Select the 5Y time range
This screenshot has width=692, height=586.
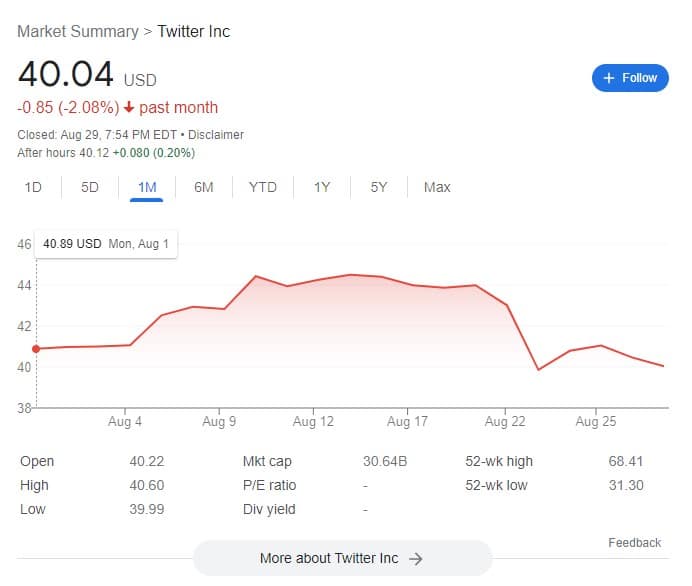tap(379, 187)
